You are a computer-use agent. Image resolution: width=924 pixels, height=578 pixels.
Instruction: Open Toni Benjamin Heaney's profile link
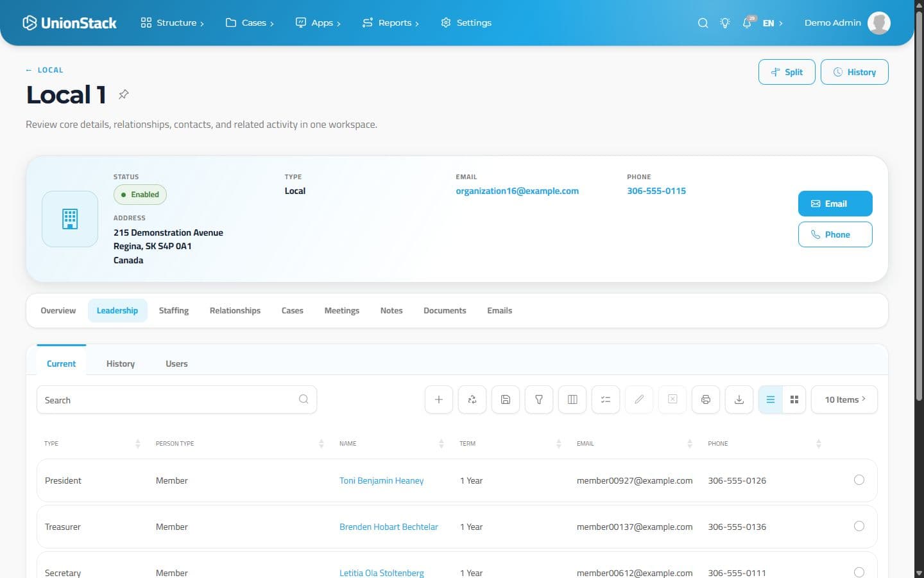pos(381,480)
